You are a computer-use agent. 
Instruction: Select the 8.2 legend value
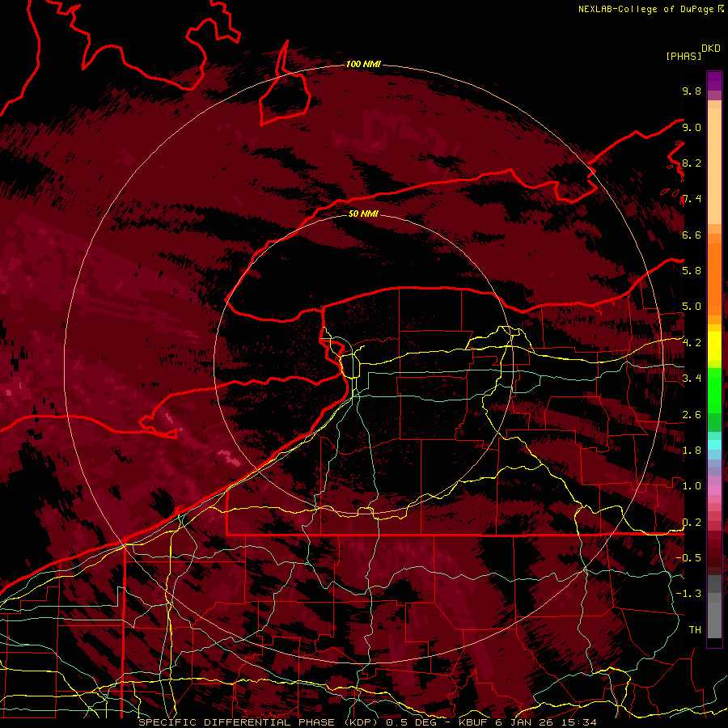coord(692,163)
